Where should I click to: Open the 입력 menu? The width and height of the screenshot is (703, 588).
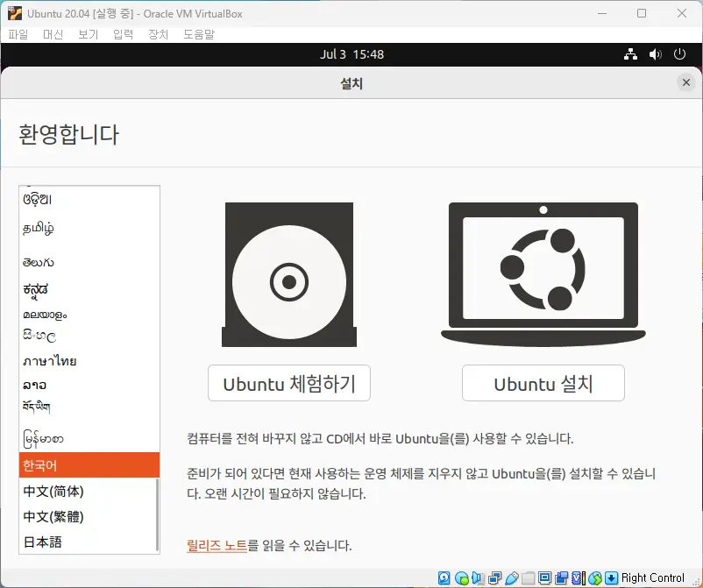click(123, 34)
